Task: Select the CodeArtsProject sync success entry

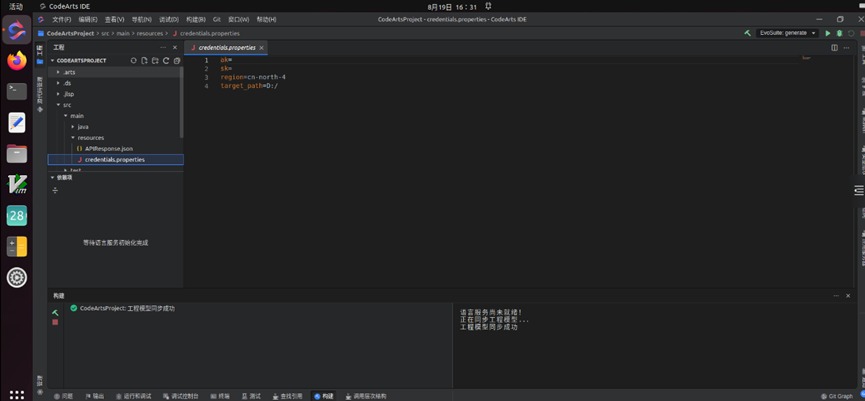Action: pos(122,308)
